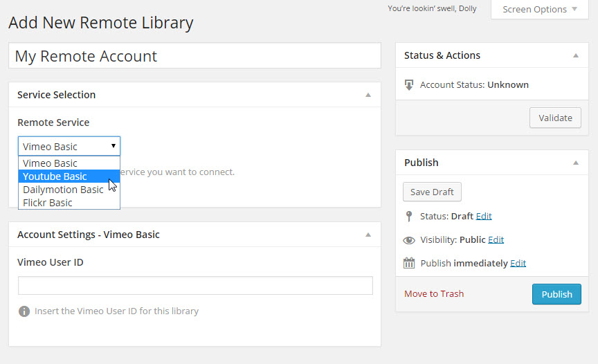Click the calendar icon beside Publish immediately
Image resolution: width=598 pixels, height=364 pixels.
point(409,263)
